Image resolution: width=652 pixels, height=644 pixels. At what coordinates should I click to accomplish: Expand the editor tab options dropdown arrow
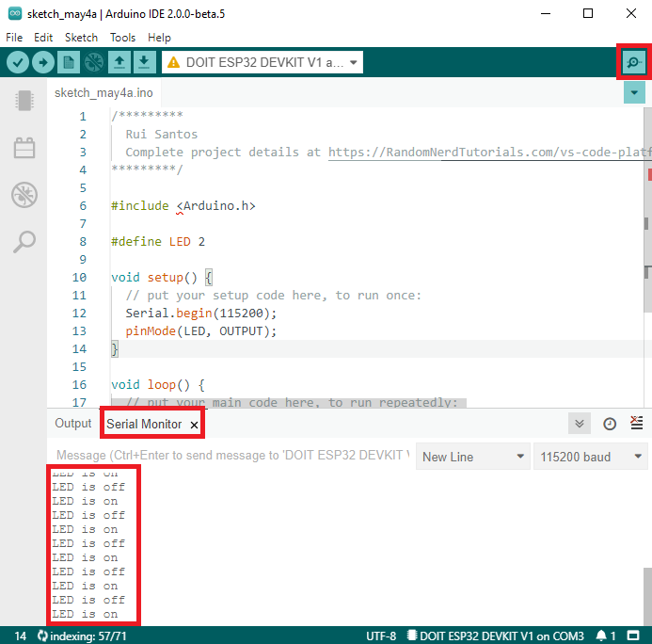(634, 93)
